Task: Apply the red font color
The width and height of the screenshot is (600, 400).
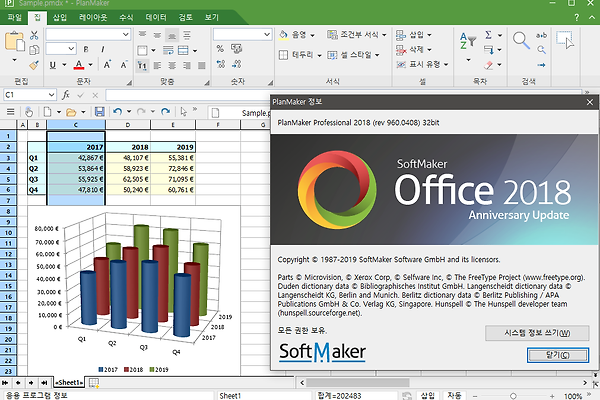Action: pyautogui.click(x=79, y=65)
